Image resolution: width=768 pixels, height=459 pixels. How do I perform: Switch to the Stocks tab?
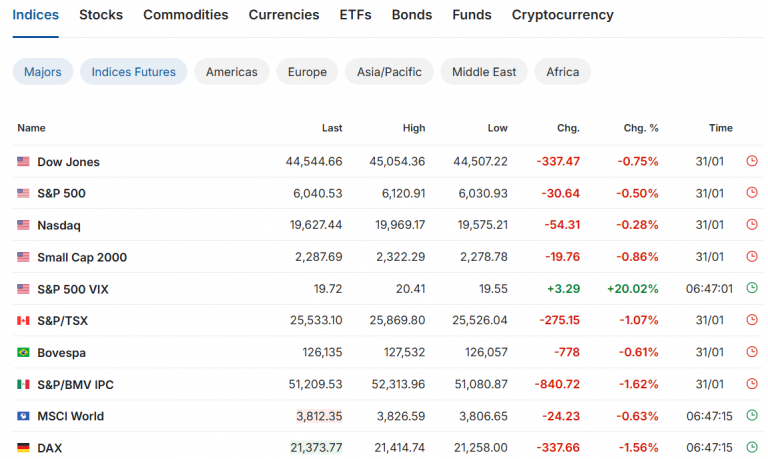click(101, 15)
